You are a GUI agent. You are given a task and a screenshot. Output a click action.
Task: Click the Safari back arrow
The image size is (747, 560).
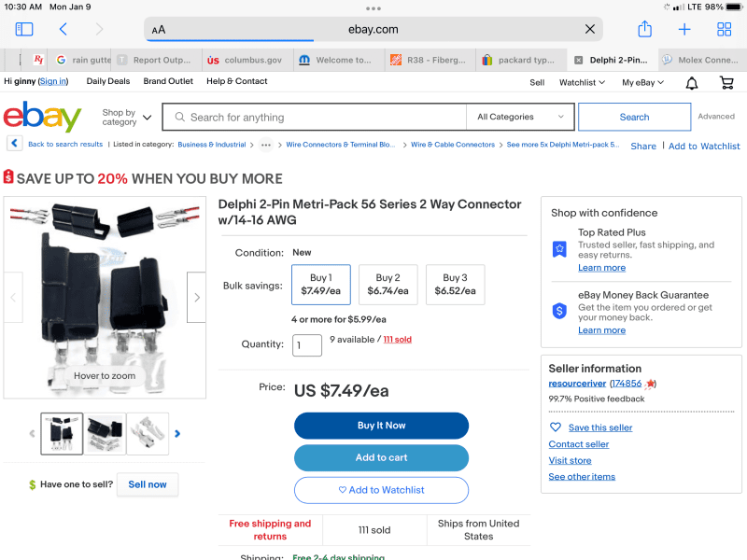[63, 30]
